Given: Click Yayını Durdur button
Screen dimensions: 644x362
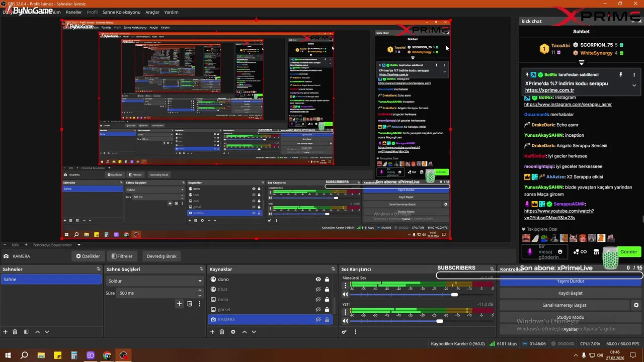Looking at the screenshot, I should pos(571,281).
